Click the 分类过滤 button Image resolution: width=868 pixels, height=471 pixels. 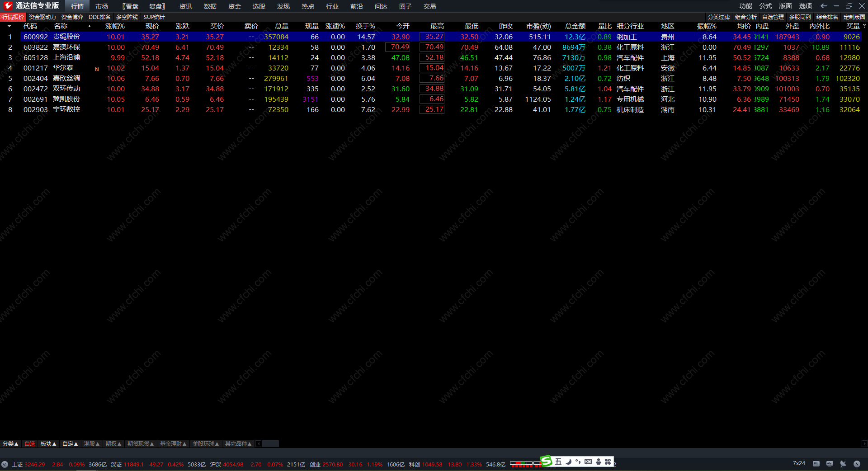[719, 17]
